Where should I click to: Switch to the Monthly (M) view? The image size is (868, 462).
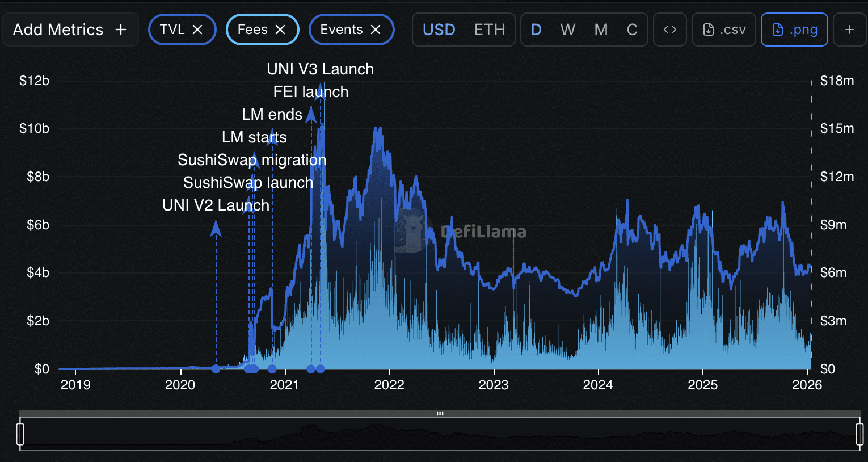click(x=601, y=30)
